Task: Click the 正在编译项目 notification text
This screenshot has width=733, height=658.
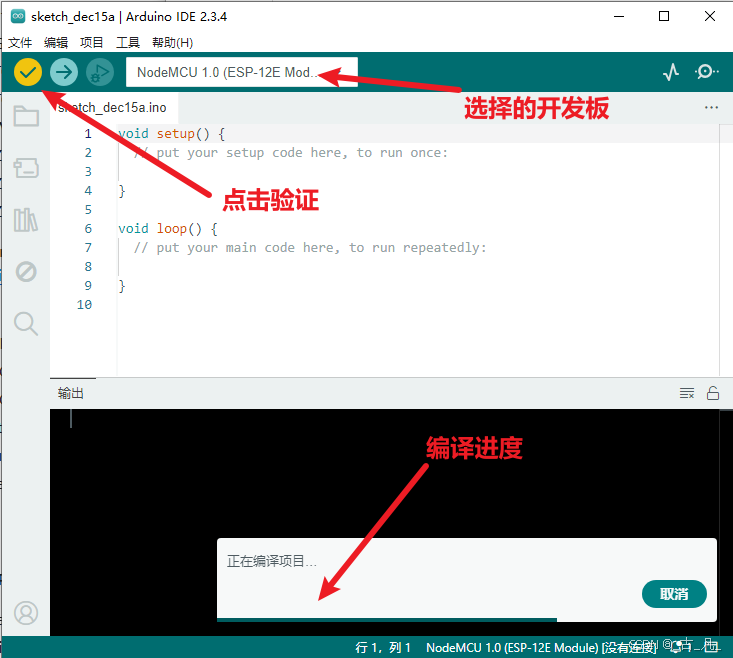Action: point(272,561)
